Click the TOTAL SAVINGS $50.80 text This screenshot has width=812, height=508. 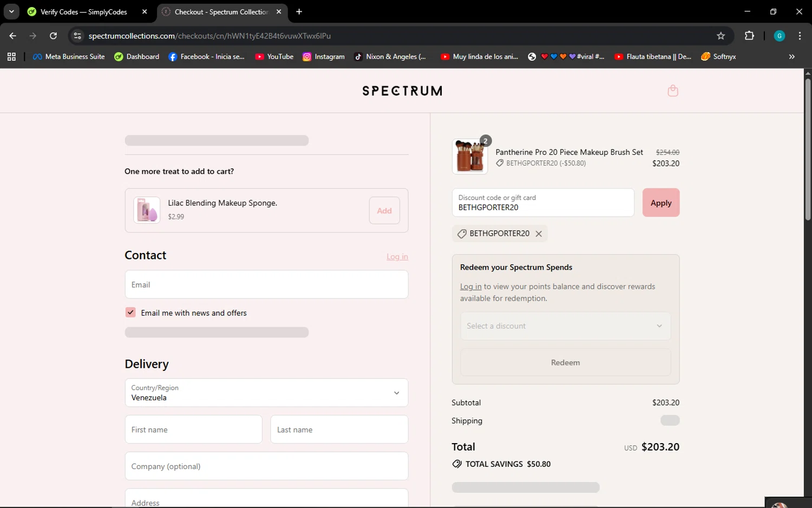[x=508, y=464]
